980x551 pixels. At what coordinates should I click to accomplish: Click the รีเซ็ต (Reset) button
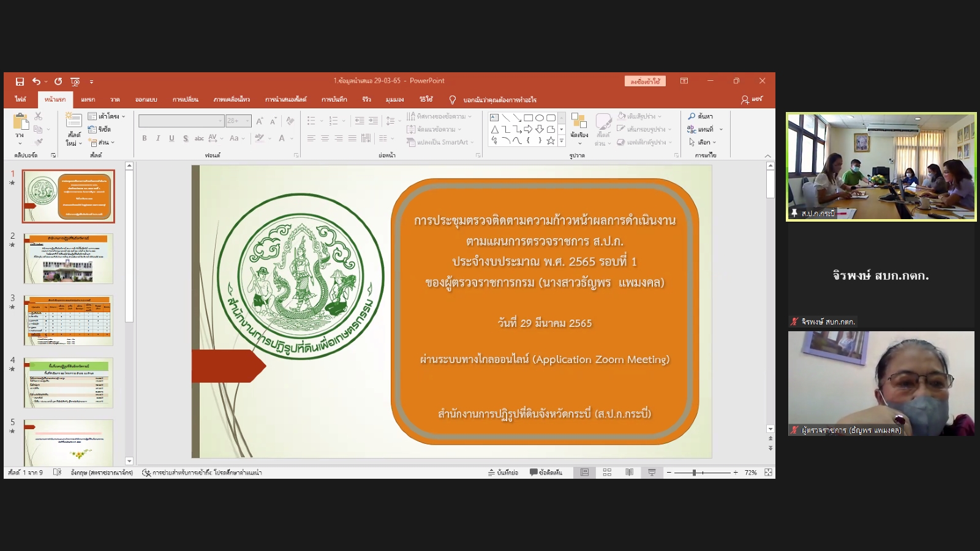[100, 129]
